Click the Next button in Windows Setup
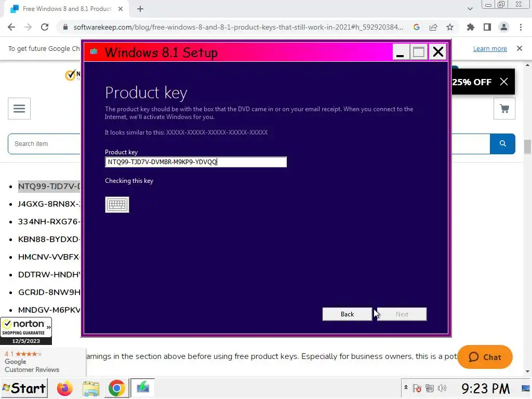The height and width of the screenshot is (399, 532). point(402,314)
